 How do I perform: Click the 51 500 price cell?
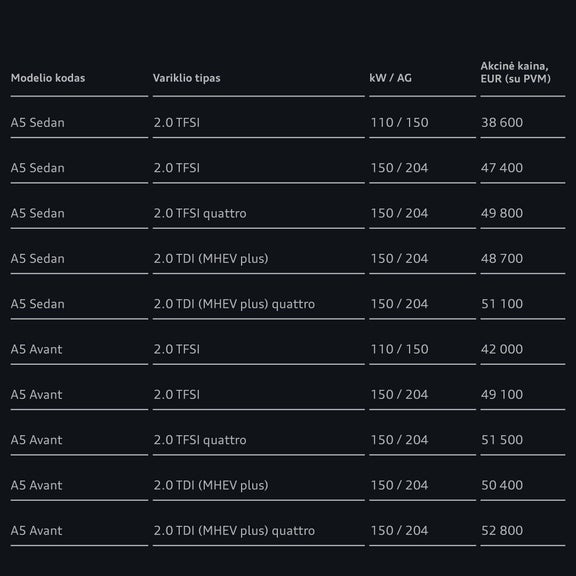point(502,440)
